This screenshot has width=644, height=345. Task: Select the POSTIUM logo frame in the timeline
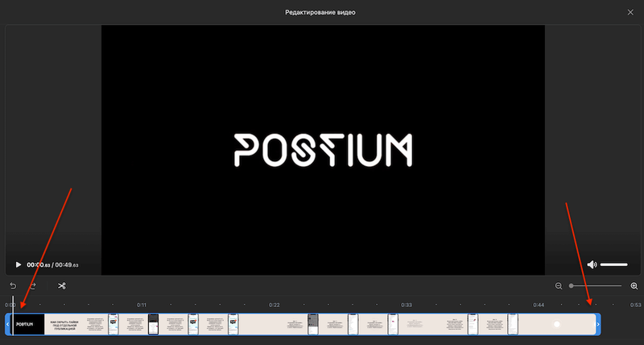tap(27, 324)
